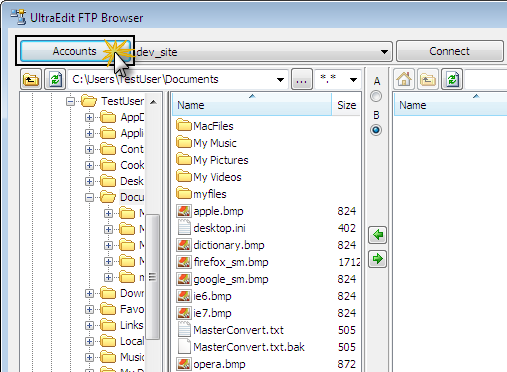Expand the Local tree folder
This screenshot has height=372, width=507.
coord(89,341)
